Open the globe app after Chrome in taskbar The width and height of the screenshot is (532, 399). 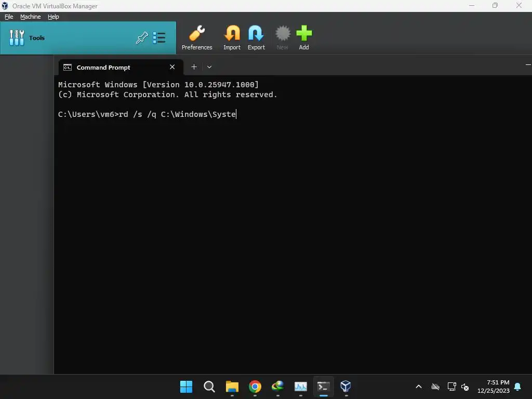[278, 386]
